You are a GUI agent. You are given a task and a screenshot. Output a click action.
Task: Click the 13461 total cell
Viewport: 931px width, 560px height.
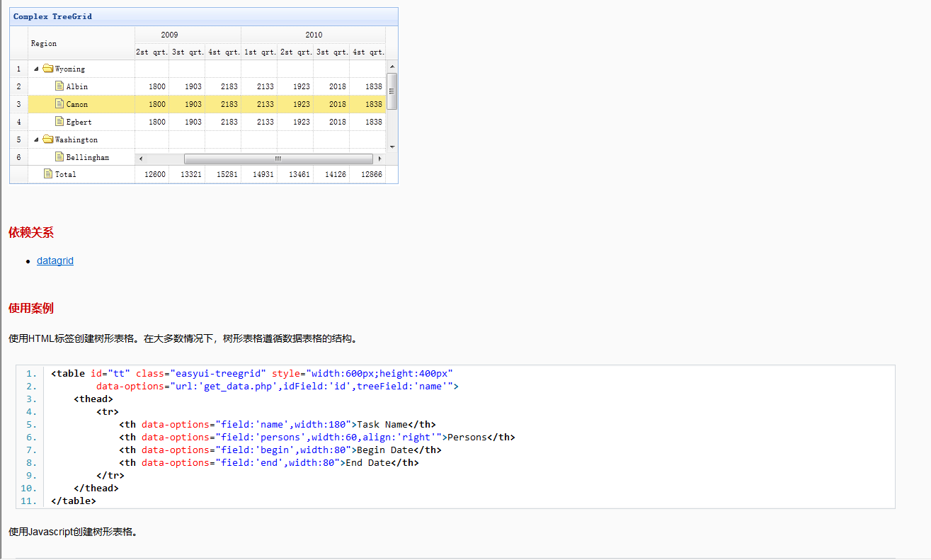pyautogui.click(x=296, y=174)
